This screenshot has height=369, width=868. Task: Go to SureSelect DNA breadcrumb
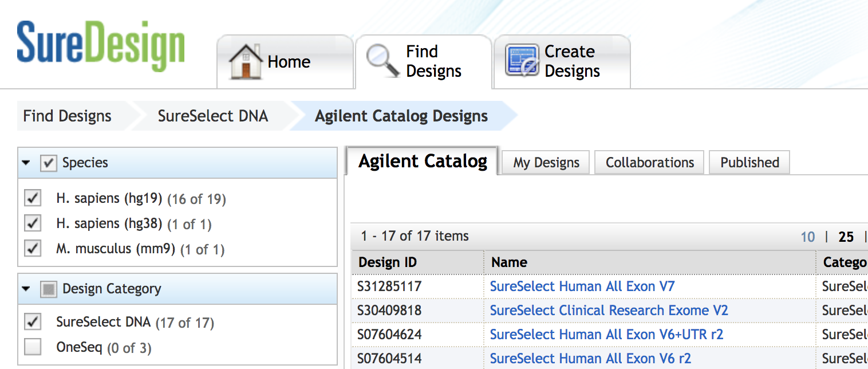tap(213, 116)
